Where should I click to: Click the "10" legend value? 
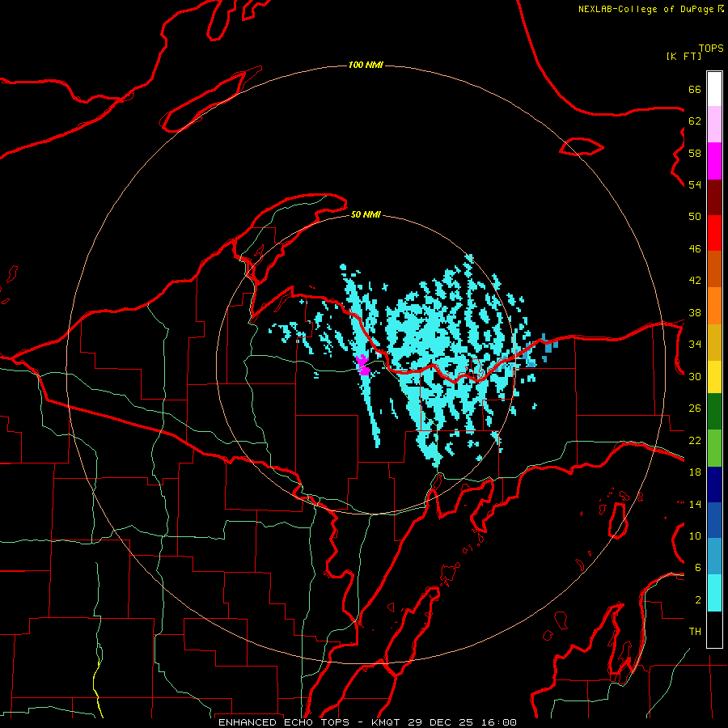point(695,535)
